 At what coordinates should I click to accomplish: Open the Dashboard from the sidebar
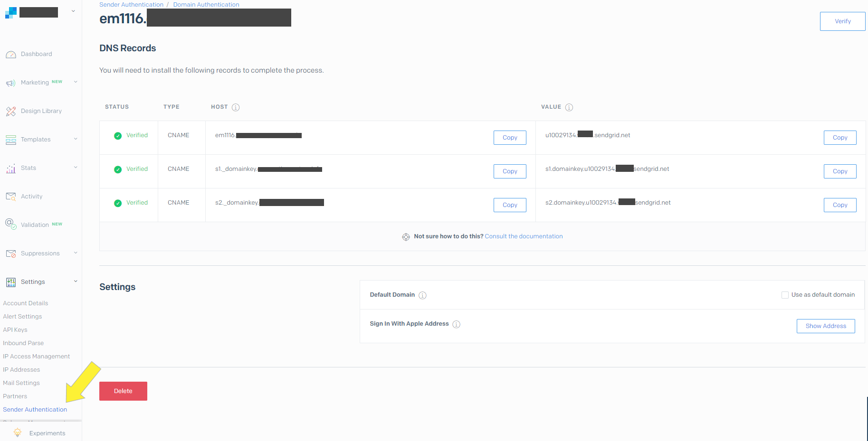point(36,54)
